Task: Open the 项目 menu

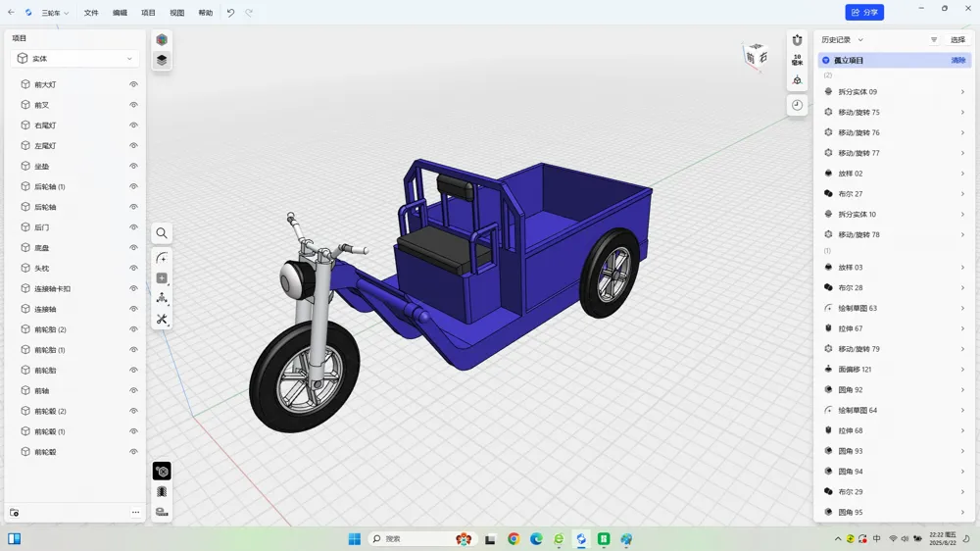Action: click(148, 13)
